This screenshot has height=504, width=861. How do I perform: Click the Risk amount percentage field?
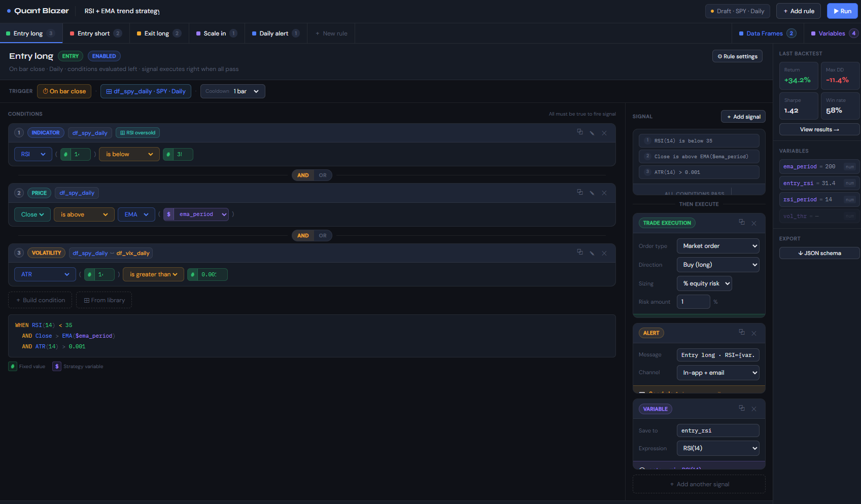[x=693, y=301]
